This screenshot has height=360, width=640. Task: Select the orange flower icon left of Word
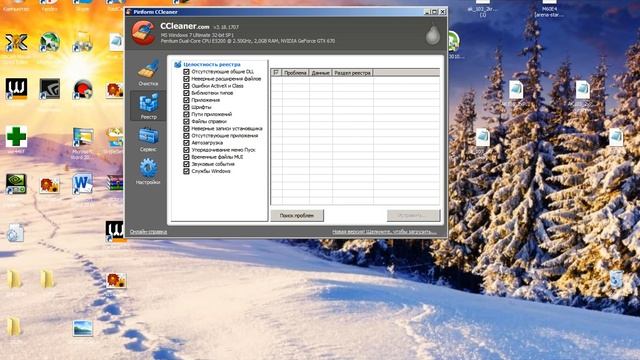49,185
